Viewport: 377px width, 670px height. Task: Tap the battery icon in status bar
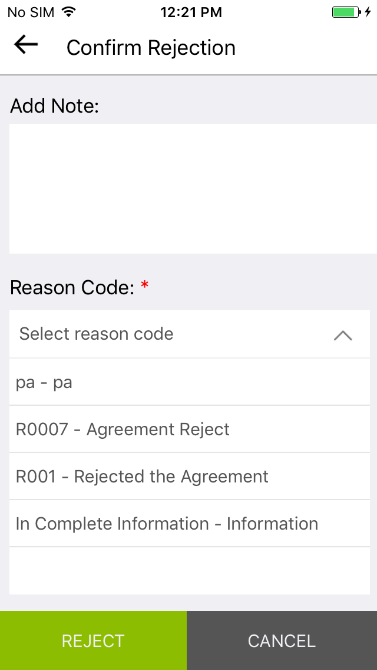point(346,12)
